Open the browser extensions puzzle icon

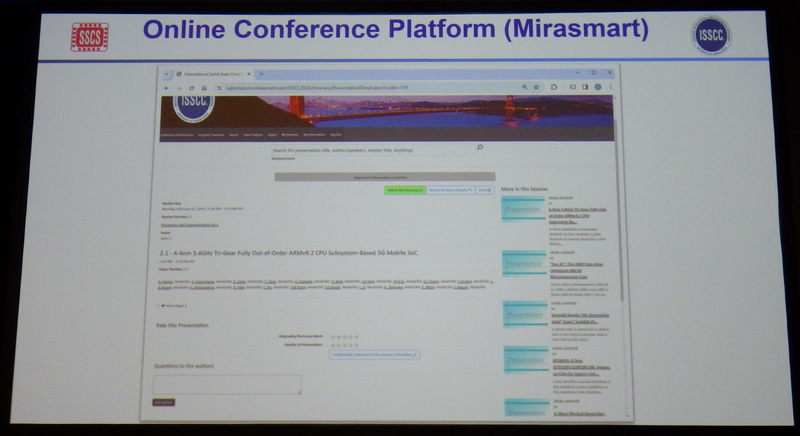coord(554,87)
